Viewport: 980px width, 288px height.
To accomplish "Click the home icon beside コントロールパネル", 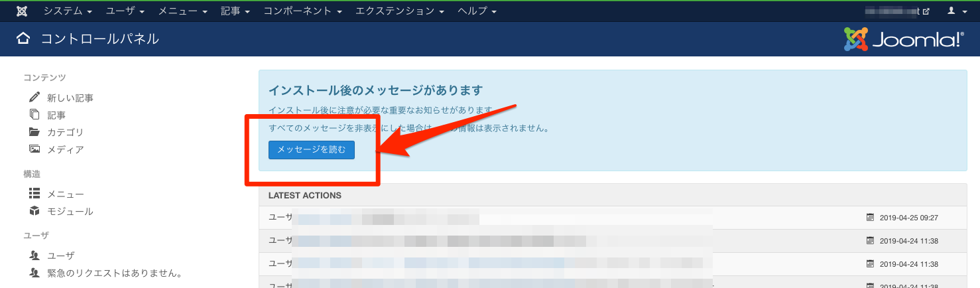I will pyautogui.click(x=23, y=38).
